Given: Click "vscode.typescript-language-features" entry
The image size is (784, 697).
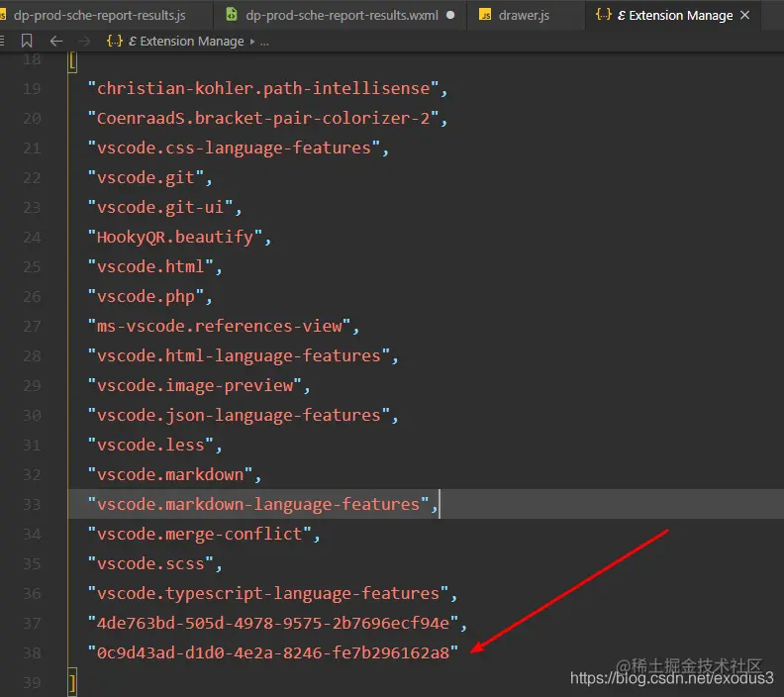Looking at the screenshot, I should (x=268, y=593).
